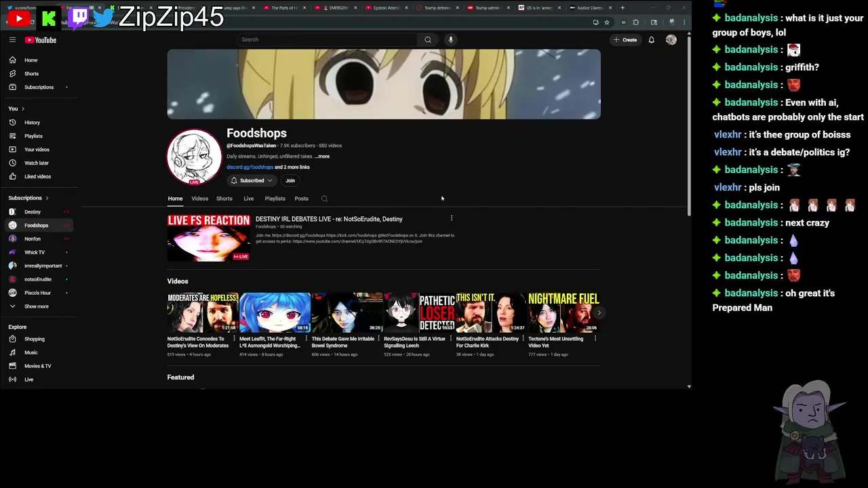Click the Create button
868x488 pixels.
(x=625, y=40)
